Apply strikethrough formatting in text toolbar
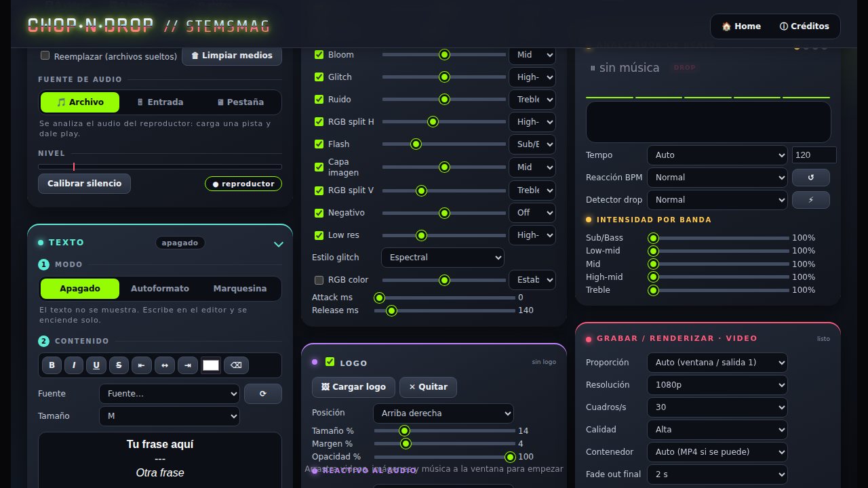Screen dimensions: 868x488 119,365
